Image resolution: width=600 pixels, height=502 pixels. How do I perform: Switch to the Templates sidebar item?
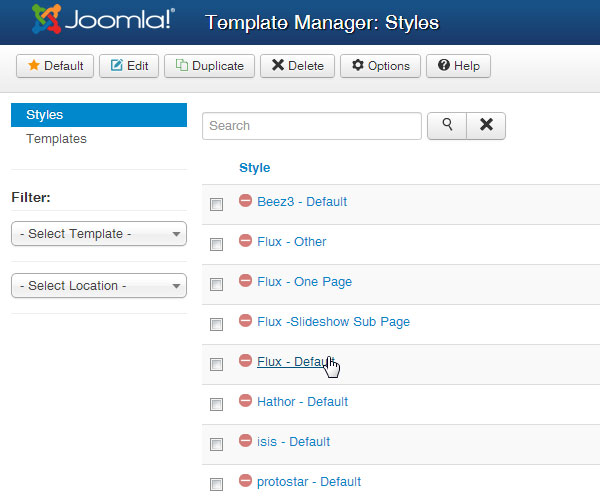56,139
